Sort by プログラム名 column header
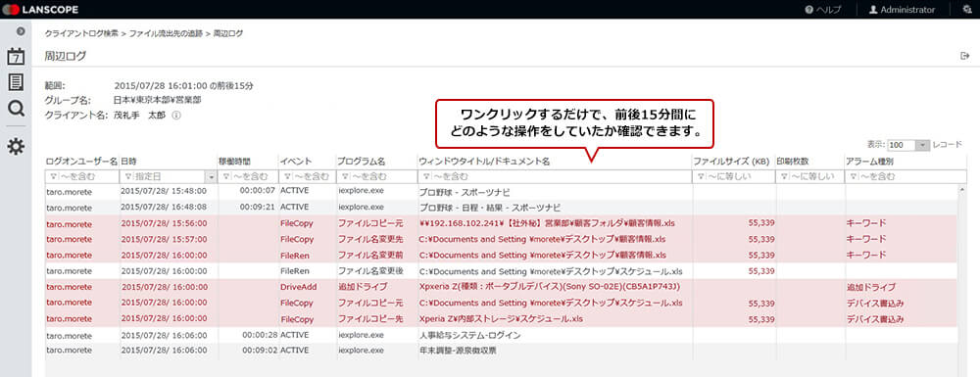Viewport: 980px width, 377px height. [361, 162]
